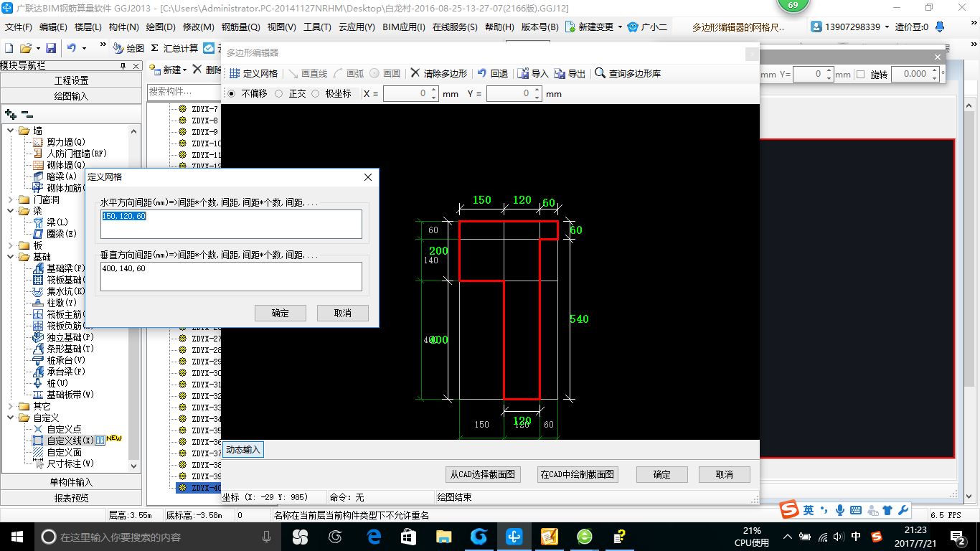The width and height of the screenshot is (980, 551).
Task: Click the 水平方向间距 input field
Action: pyautogui.click(x=231, y=224)
